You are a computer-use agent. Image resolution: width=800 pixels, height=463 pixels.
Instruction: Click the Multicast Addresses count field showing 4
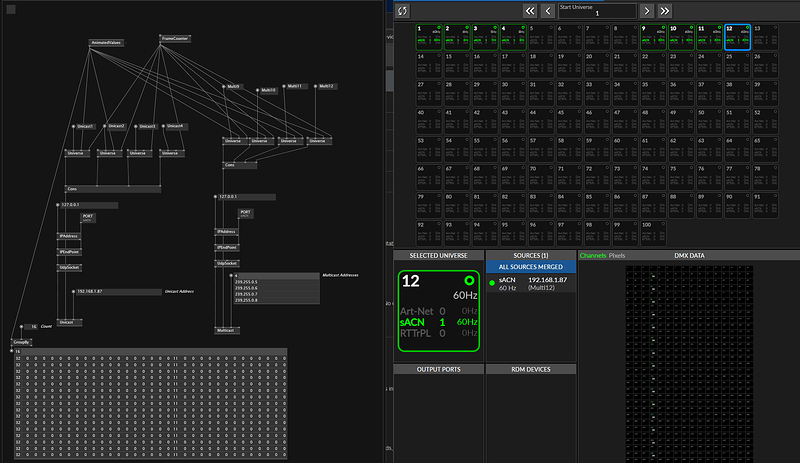[x=277, y=276]
